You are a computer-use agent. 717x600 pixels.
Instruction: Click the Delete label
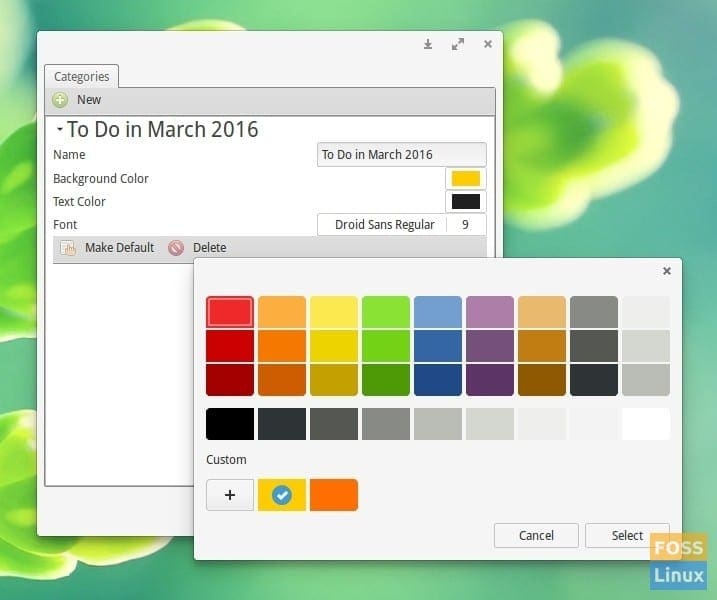[x=209, y=248]
